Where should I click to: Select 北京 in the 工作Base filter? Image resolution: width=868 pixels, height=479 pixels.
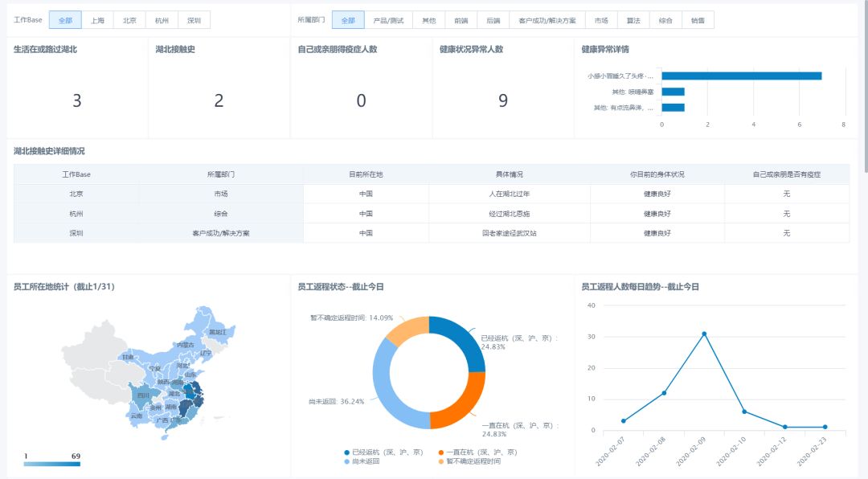tap(129, 20)
